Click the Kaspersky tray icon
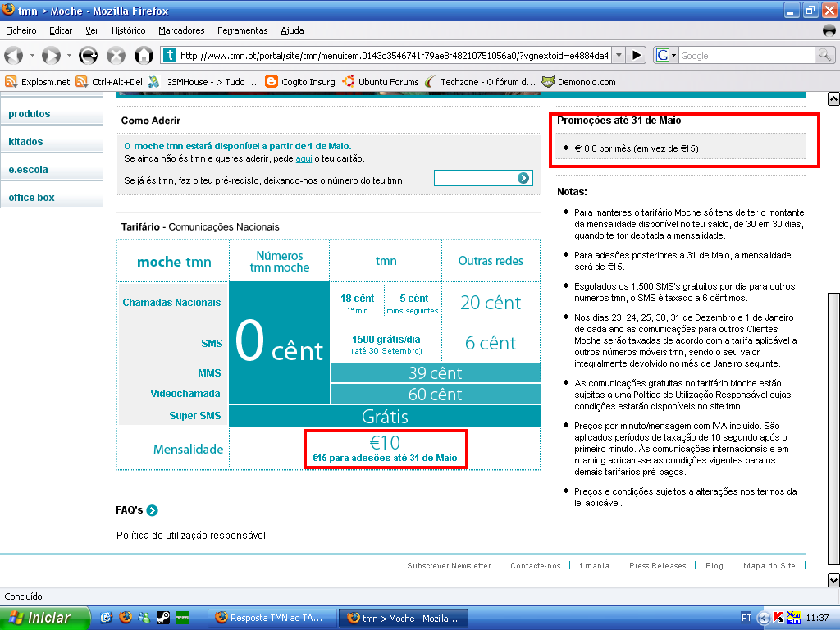 tap(778, 618)
